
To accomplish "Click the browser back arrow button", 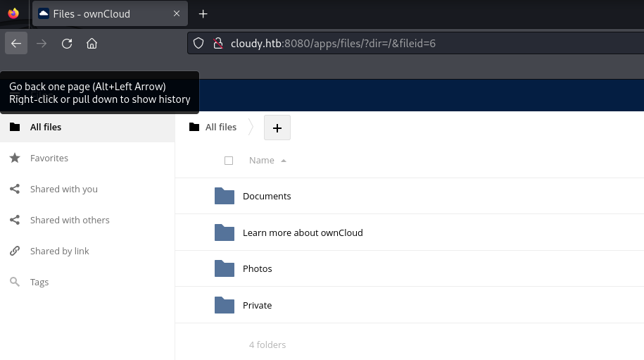I will 16,44.
